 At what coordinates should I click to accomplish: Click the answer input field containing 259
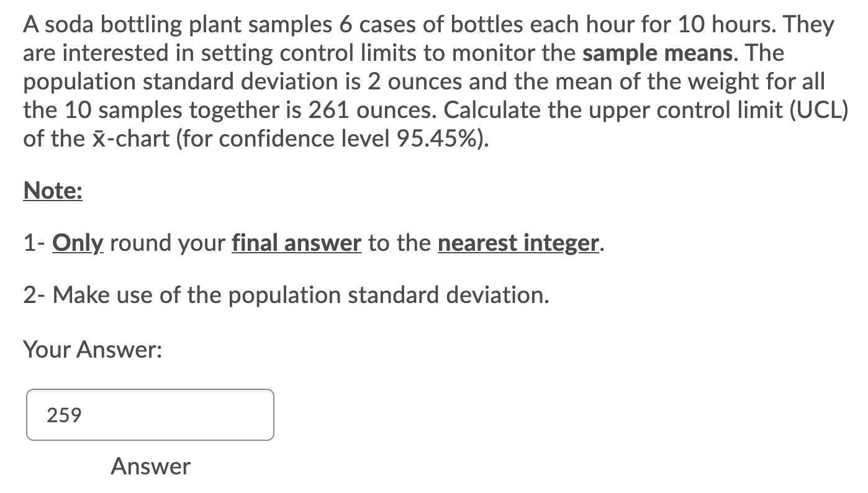[x=149, y=415]
